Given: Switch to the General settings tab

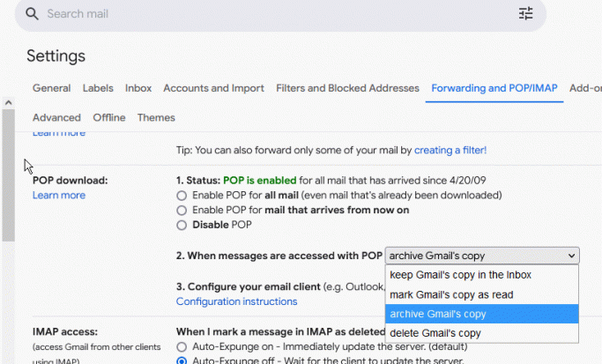Looking at the screenshot, I should [x=51, y=88].
